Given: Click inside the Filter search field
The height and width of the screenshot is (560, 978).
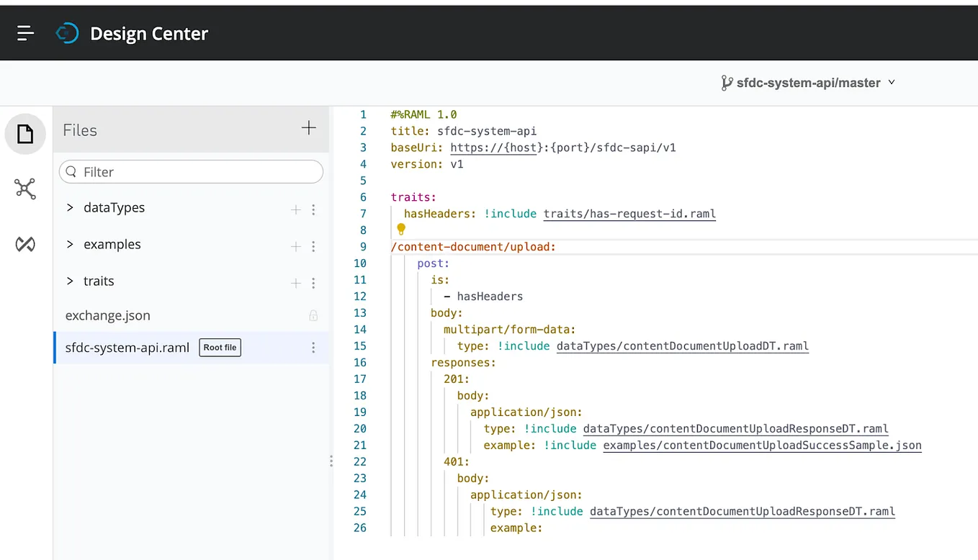Looking at the screenshot, I should pos(191,172).
